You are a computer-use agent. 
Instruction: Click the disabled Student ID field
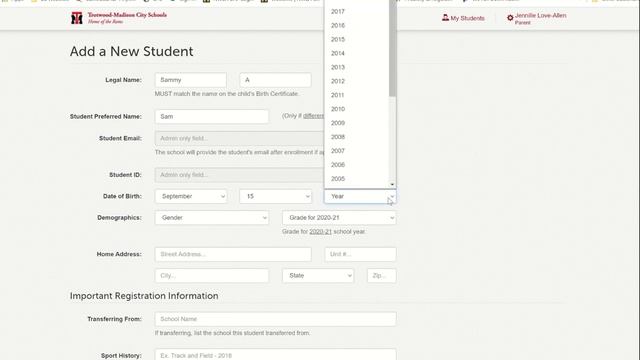(240, 175)
